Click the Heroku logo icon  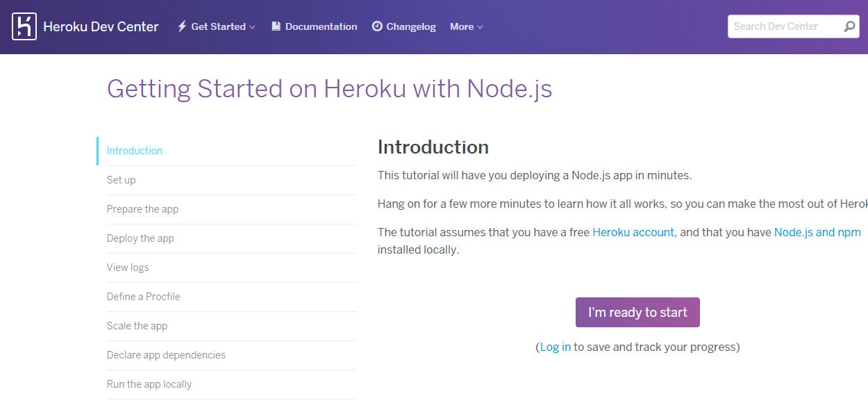[x=24, y=26]
